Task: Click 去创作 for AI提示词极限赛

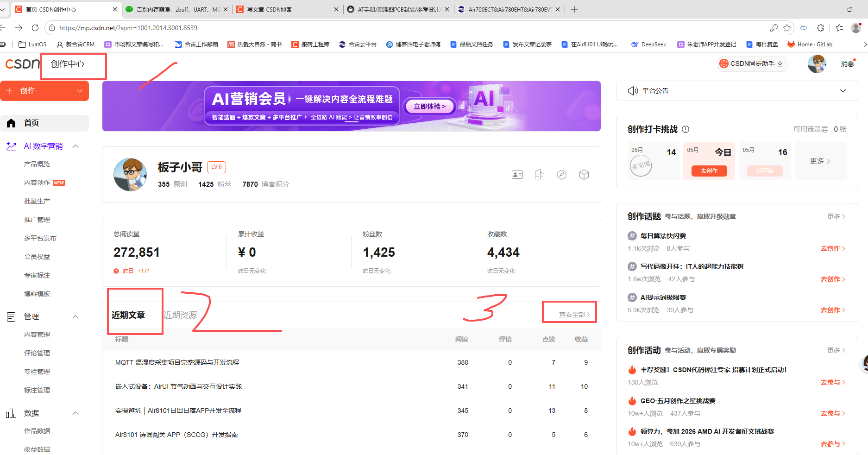Action: click(x=833, y=310)
